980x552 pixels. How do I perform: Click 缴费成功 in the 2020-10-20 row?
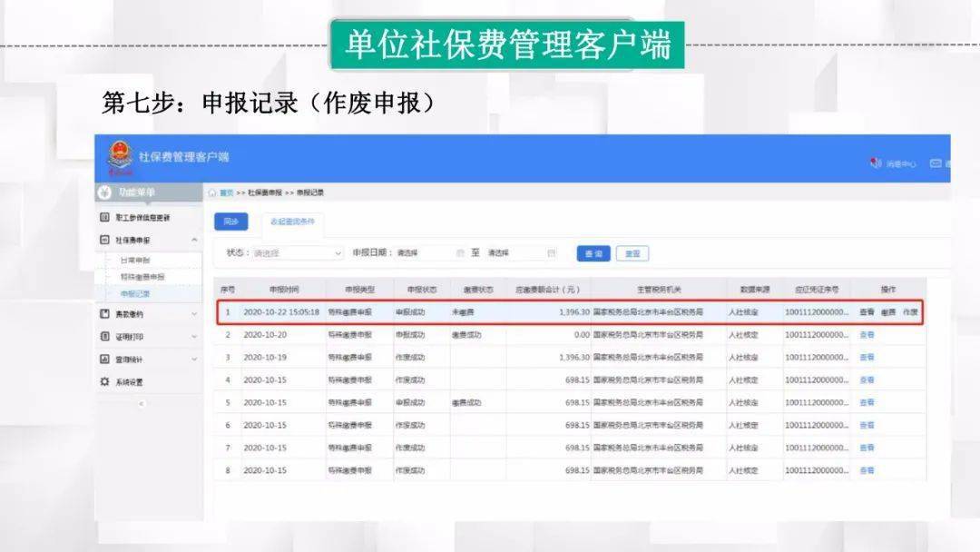click(x=466, y=334)
